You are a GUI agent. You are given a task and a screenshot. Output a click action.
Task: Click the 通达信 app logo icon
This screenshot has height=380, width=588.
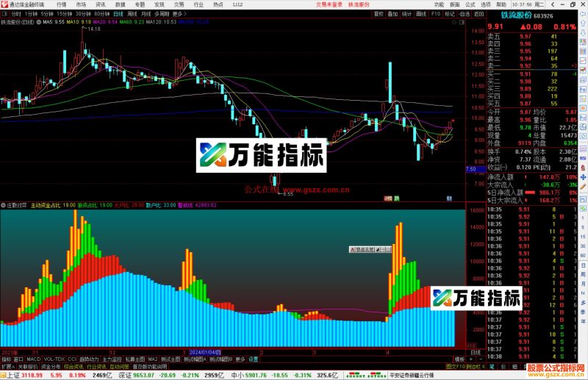click(x=4, y=4)
